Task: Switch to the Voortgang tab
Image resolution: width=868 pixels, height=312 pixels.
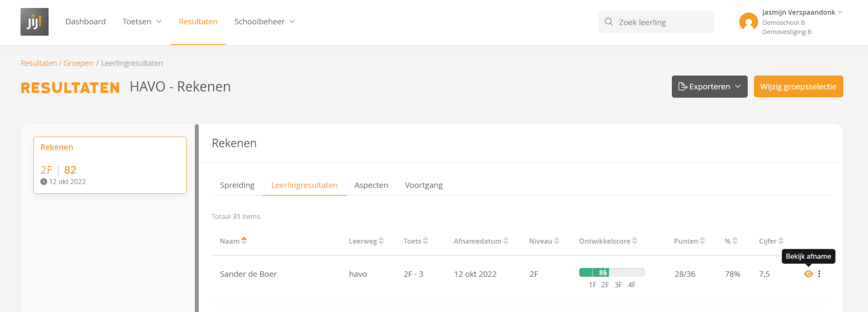Action: coord(424,185)
